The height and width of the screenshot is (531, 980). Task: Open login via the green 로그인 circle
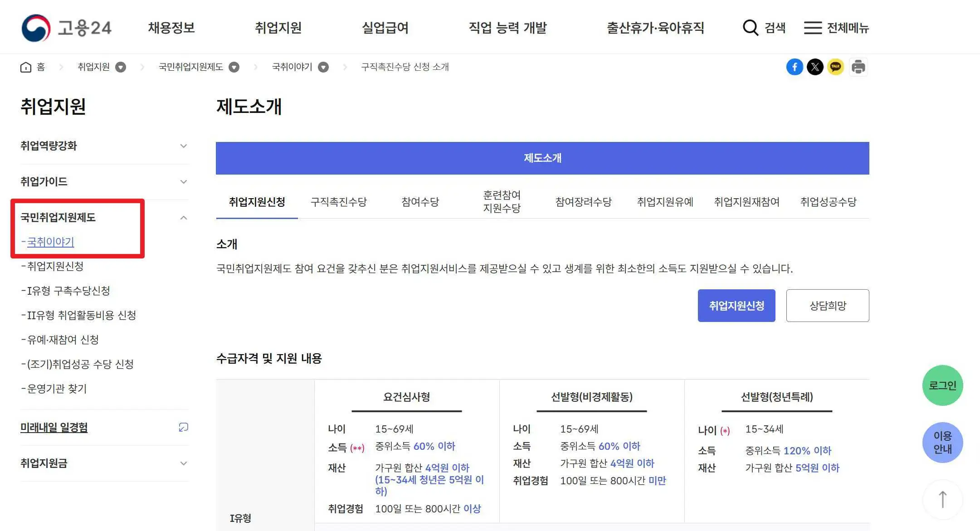point(943,385)
